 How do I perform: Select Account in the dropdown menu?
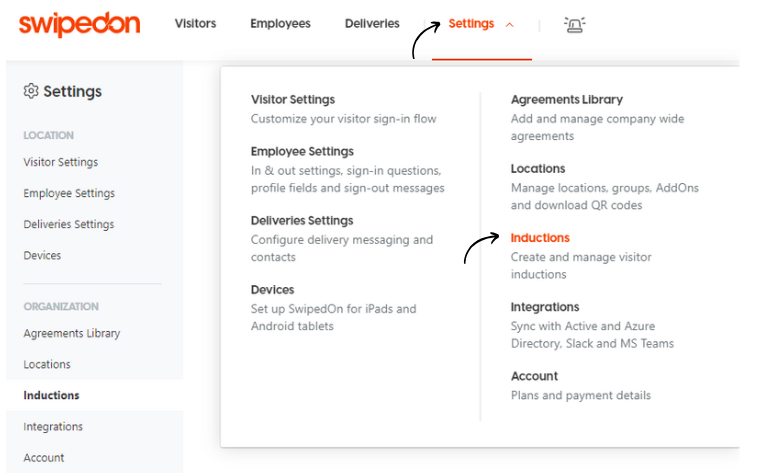click(x=534, y=376)
